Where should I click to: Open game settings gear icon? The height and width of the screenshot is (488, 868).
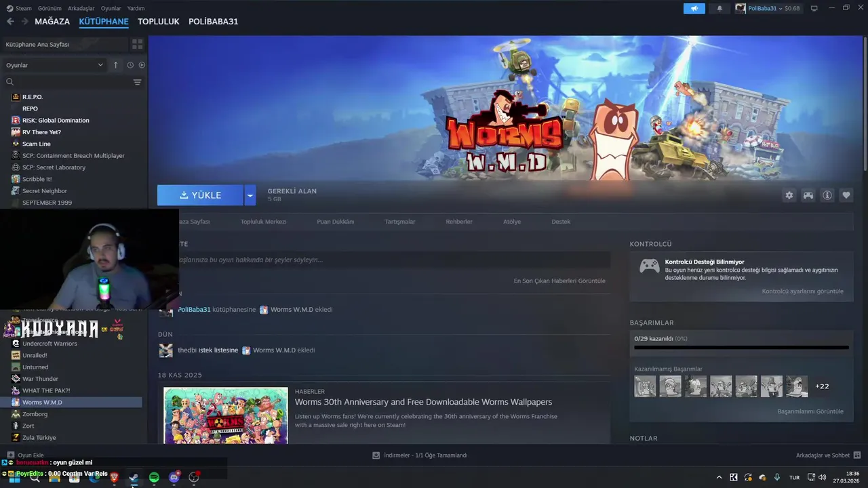[x=789, y=195]
